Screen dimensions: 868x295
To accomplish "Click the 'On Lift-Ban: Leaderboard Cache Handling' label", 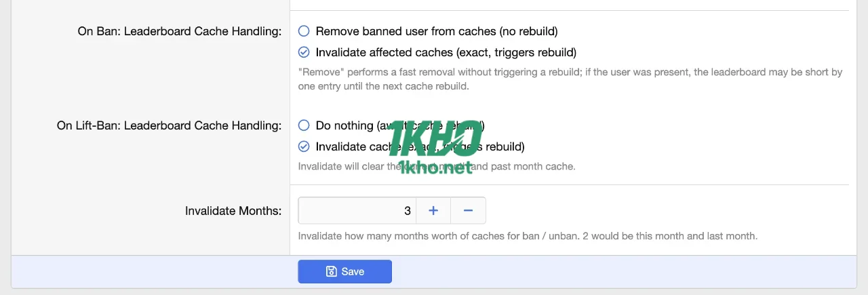I will pos(169,125).
